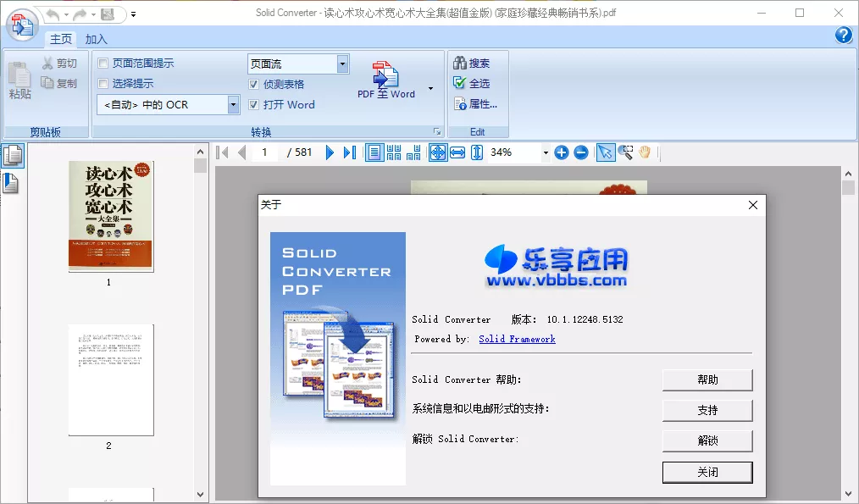Click the 搜索 (Search) icon in the Edit group
859x504 pixels.
click(475, 63)
